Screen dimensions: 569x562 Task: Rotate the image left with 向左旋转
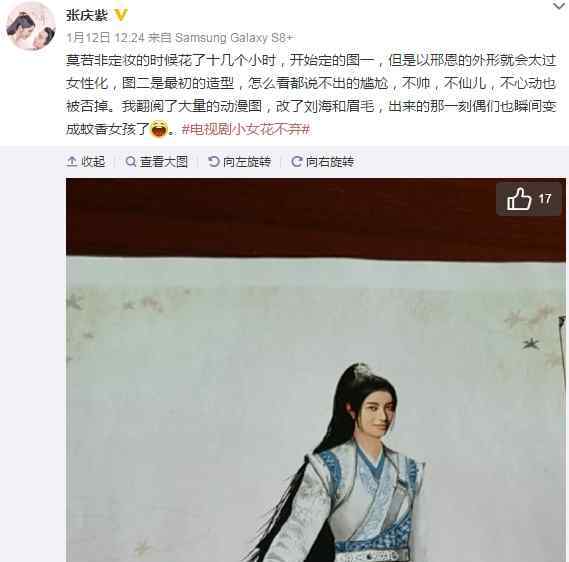coord(240,161)
